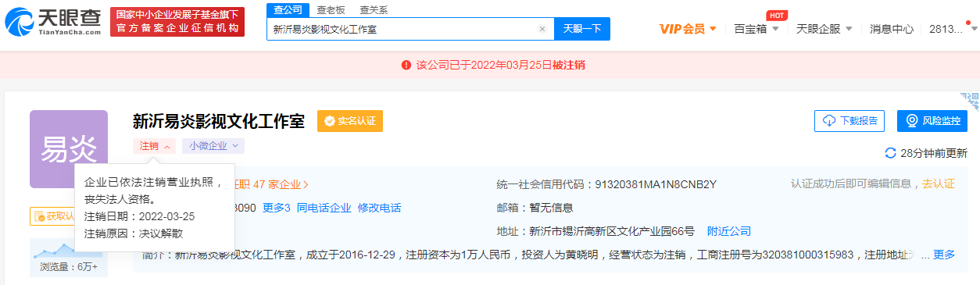Collapse the 注销 status tag
980x285 pixels.
pyautogui.click(x=154, y=146)
